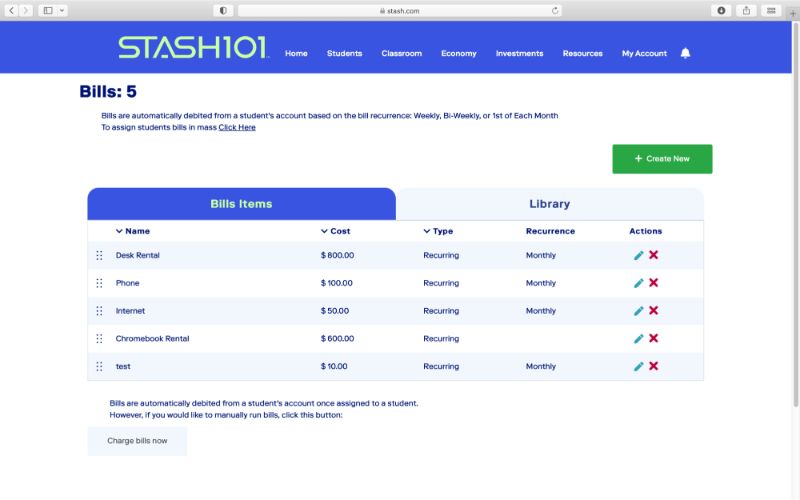Delete the test bill
The image size is (800, 500).
pyautogui.click(x=654, y=366)
